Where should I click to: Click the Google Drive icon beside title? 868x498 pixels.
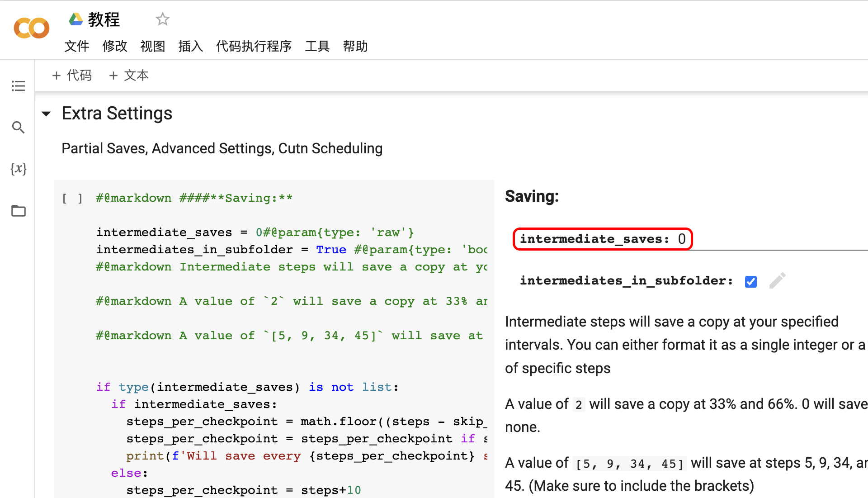pos(75,19)
